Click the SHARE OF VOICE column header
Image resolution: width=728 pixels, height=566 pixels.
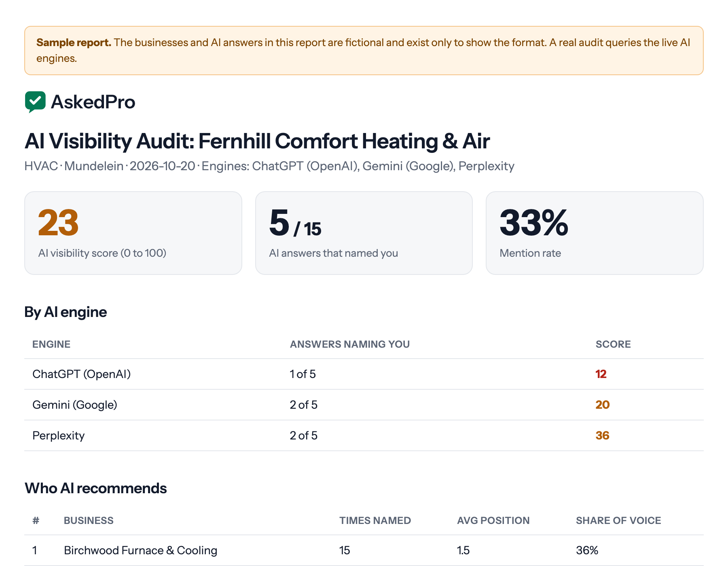[618, 520]
